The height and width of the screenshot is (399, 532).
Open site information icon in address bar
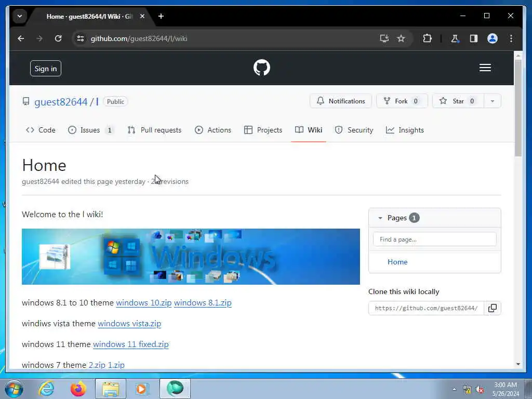81,38
